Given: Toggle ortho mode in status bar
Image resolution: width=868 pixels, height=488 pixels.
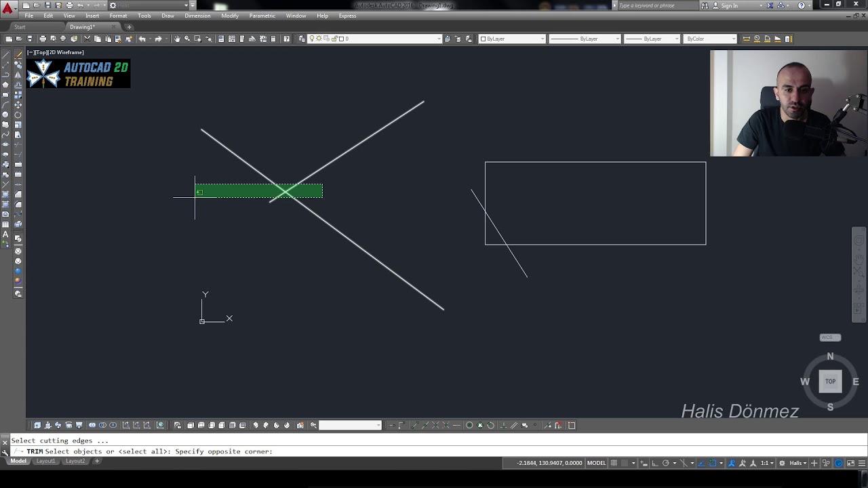Looking at the screenshot, I should tap(654, 463).
